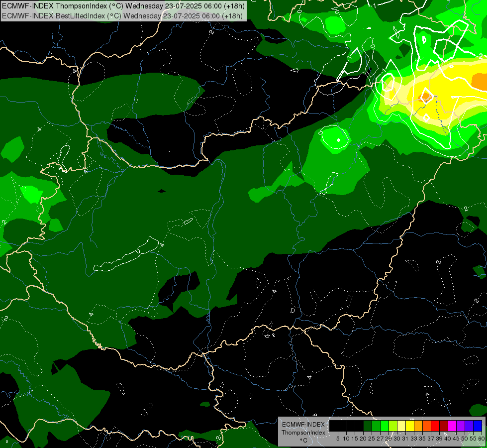Click legend tick label '35'
The width and height of the screenshot is (487, 448).
point(422,439)
